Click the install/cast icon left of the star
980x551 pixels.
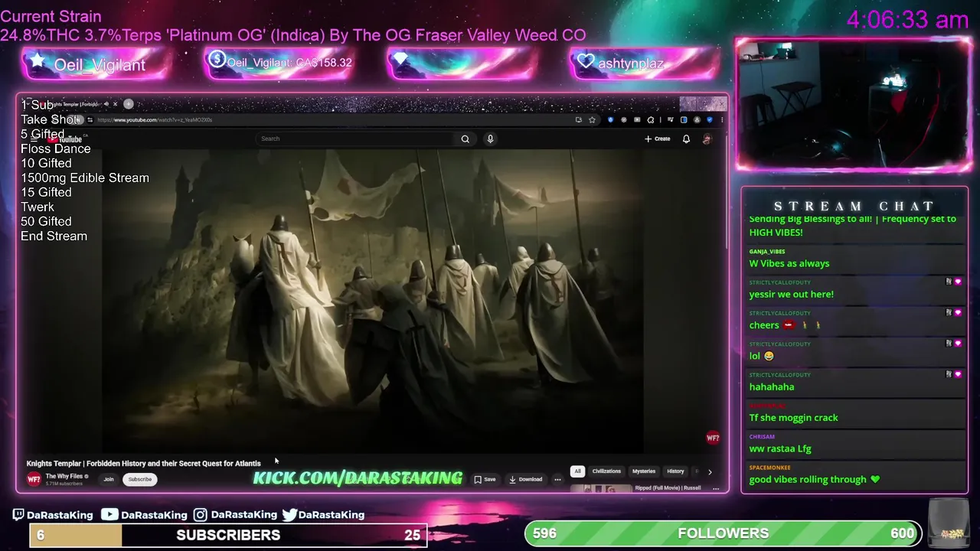(578, 119)
